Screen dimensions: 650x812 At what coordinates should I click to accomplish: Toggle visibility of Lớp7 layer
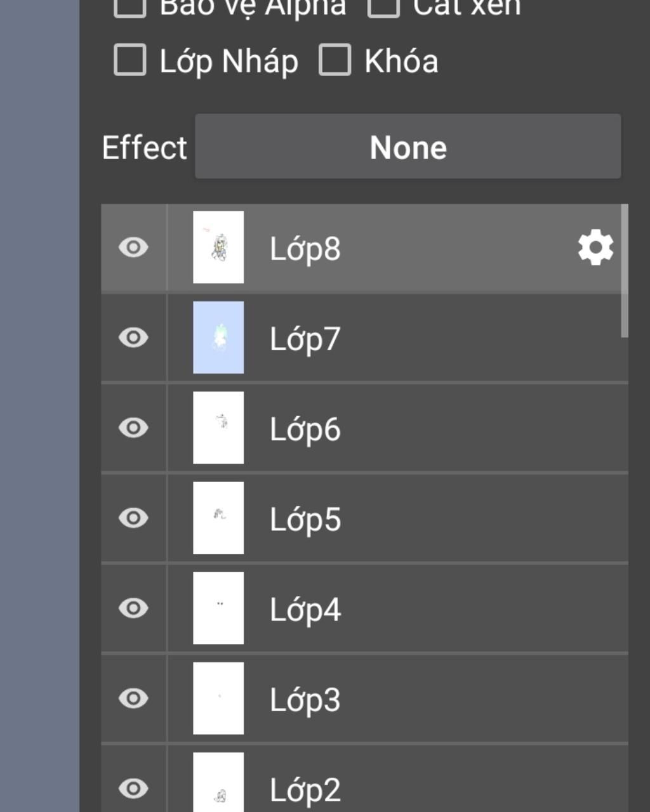[133, 337]
